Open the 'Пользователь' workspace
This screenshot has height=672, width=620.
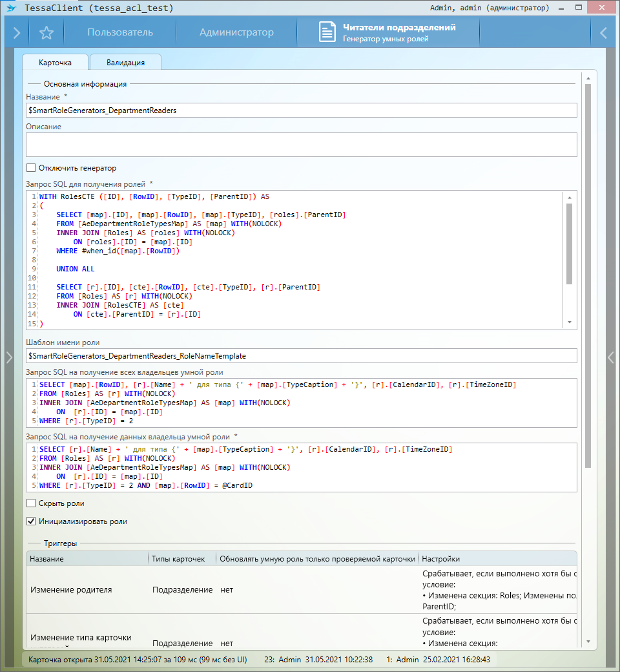pos(120,33)
